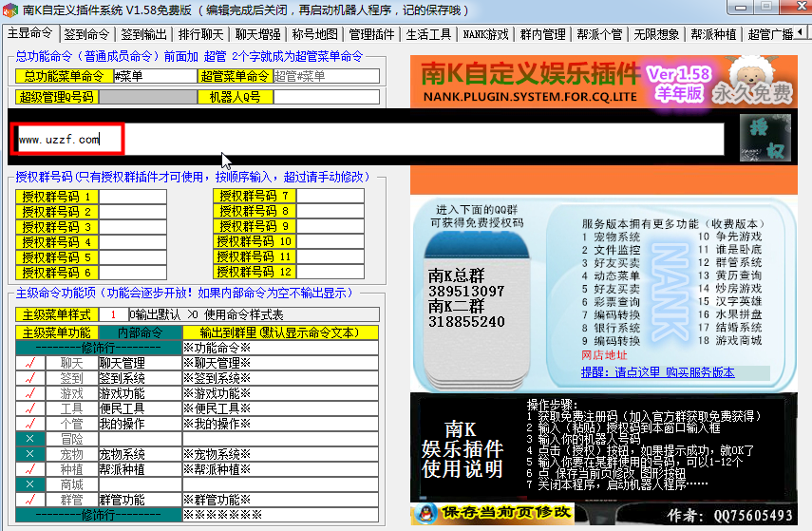Image resolution: width=812 pixels, height=531 pixels.
Task: Switch to the 签到输出 tab
Action: [144, 34]
